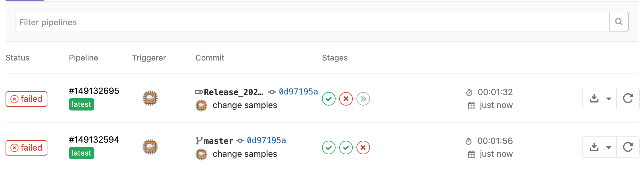Viewport: 644px width, 171px height.
Task: Open the failed status of pipeline #149132695
Action: [26, 99]
